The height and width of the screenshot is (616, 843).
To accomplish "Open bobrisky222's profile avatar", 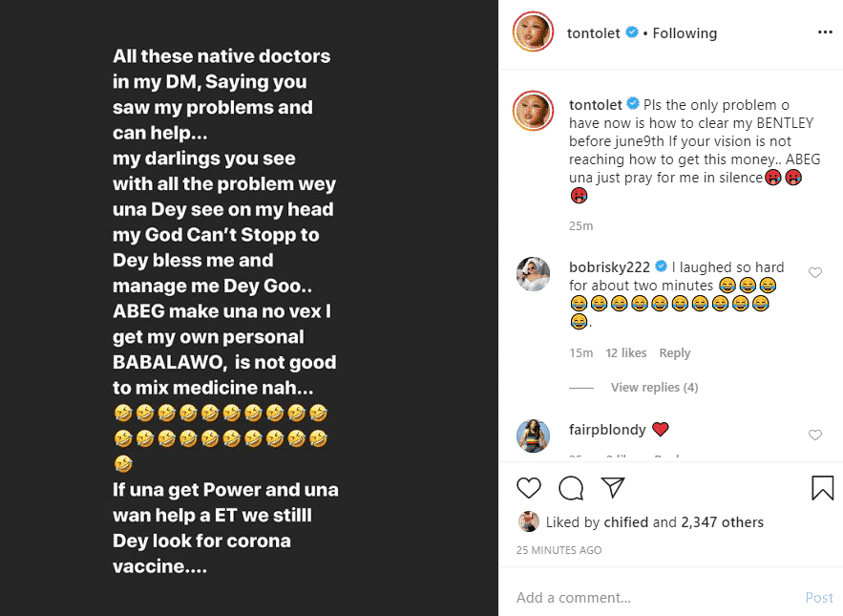I will point(534,274).
